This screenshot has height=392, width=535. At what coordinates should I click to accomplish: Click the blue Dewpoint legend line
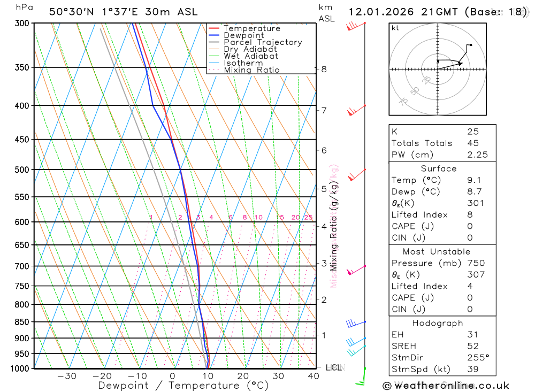[215, 35]
